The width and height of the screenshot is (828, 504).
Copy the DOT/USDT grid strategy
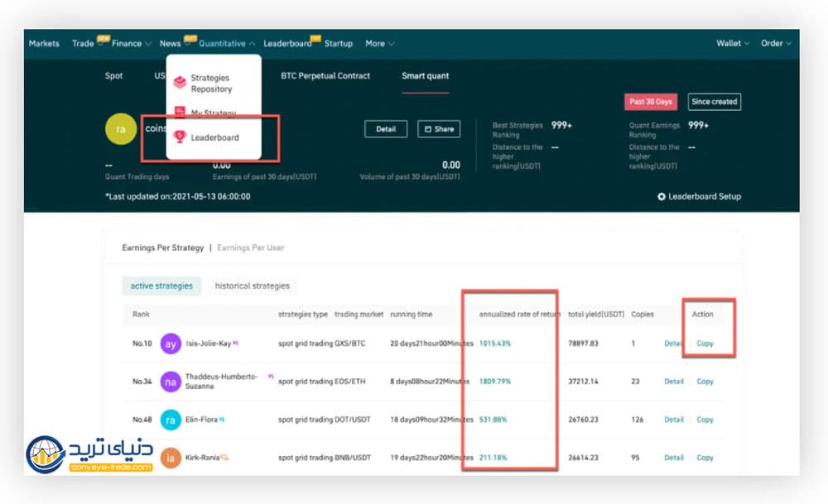(x=705, y=419)
